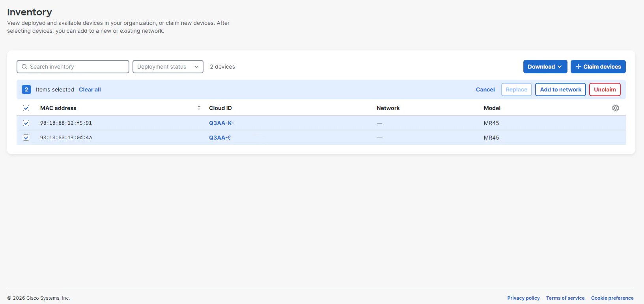This screenshot has height=304, width=644.
Task: Click the red Unclaim button
Action: pos(605,90)
